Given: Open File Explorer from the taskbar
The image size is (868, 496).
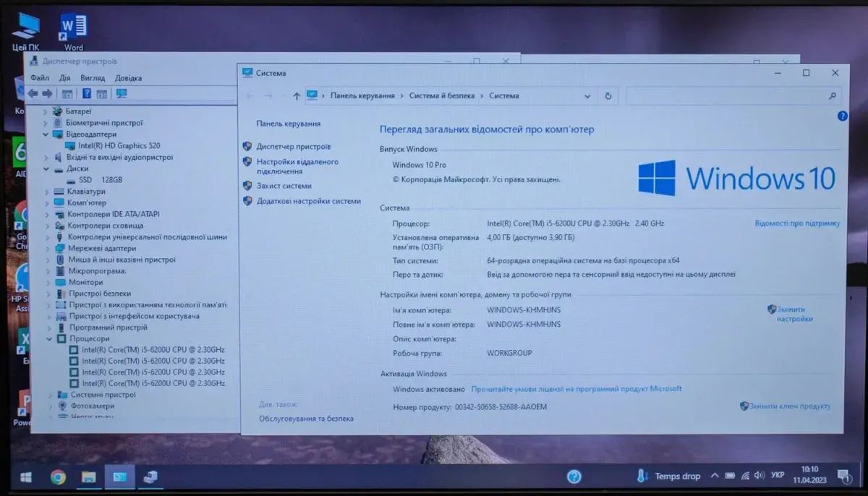Looking at the screenshot, I should tap(88, 476).
